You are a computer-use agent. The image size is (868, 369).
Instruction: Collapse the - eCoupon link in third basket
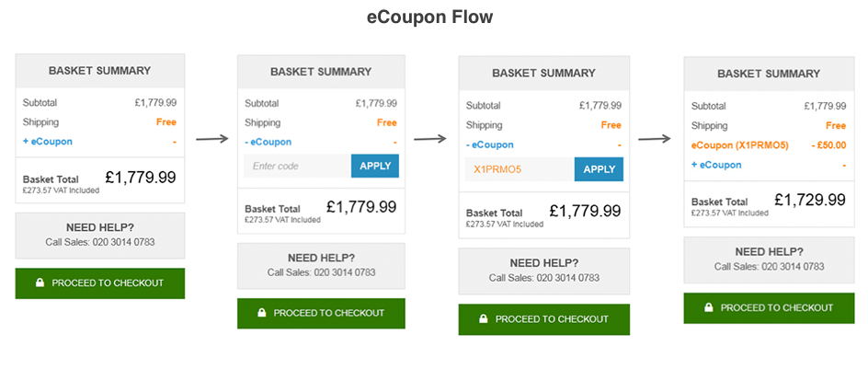[489, 145]
